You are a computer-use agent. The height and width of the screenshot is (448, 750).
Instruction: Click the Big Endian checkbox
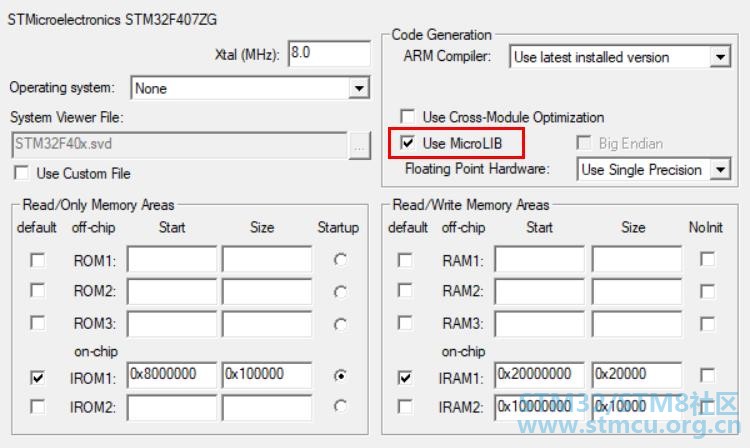(x=584, y=142)
